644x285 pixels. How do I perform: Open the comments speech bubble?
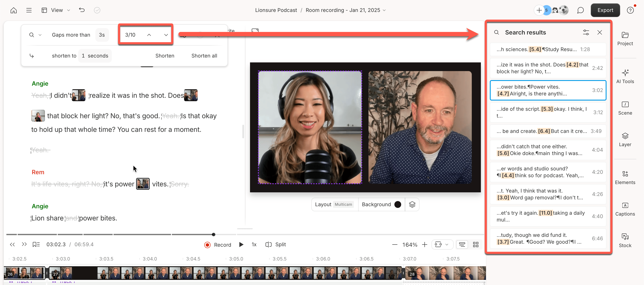(x=580, y=10)
